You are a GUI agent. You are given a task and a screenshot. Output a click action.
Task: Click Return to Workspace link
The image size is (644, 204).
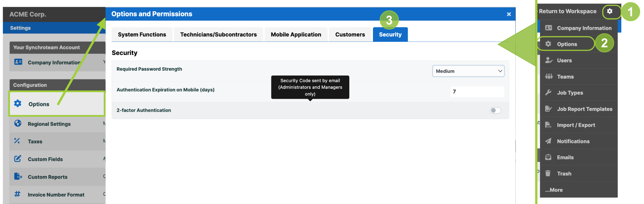[568, 11]
